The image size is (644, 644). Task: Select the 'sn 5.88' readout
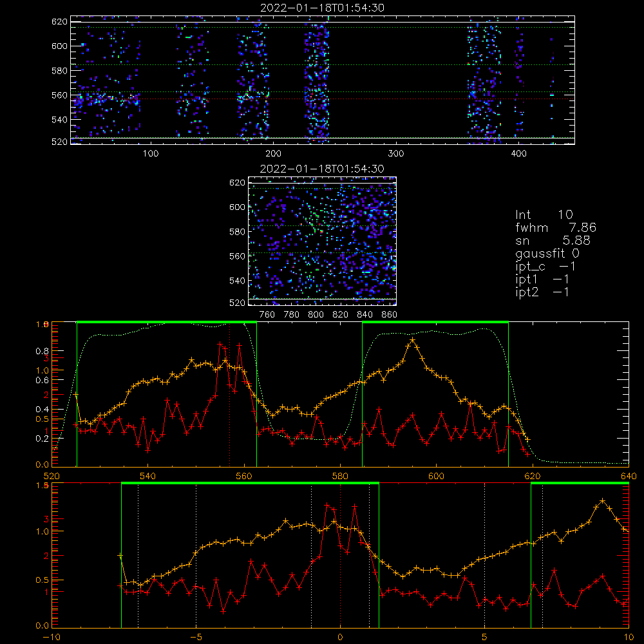553,240
